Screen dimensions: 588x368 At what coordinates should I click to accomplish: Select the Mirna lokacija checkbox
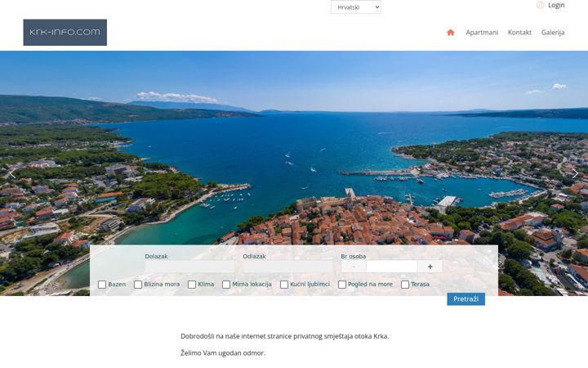pos(226,285)
